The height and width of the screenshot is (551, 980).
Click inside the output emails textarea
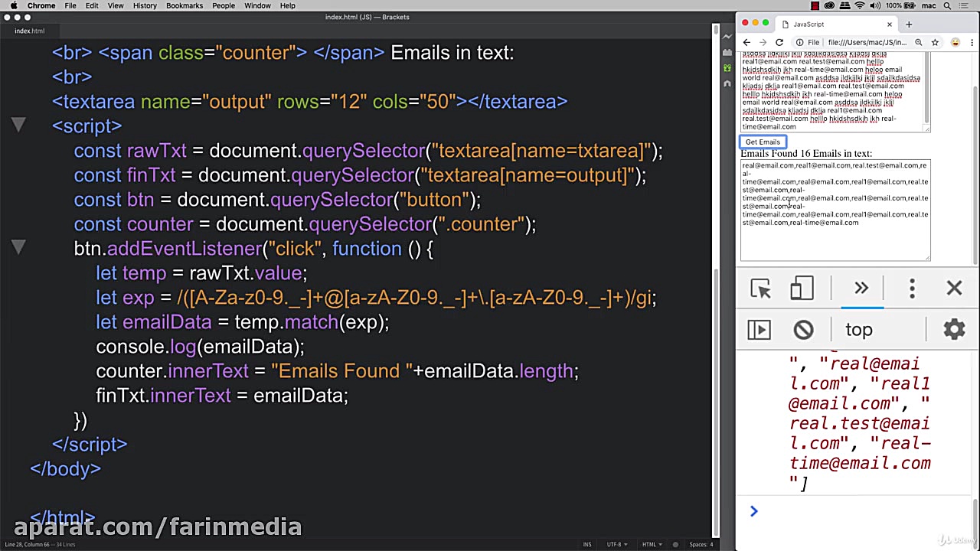835,210
